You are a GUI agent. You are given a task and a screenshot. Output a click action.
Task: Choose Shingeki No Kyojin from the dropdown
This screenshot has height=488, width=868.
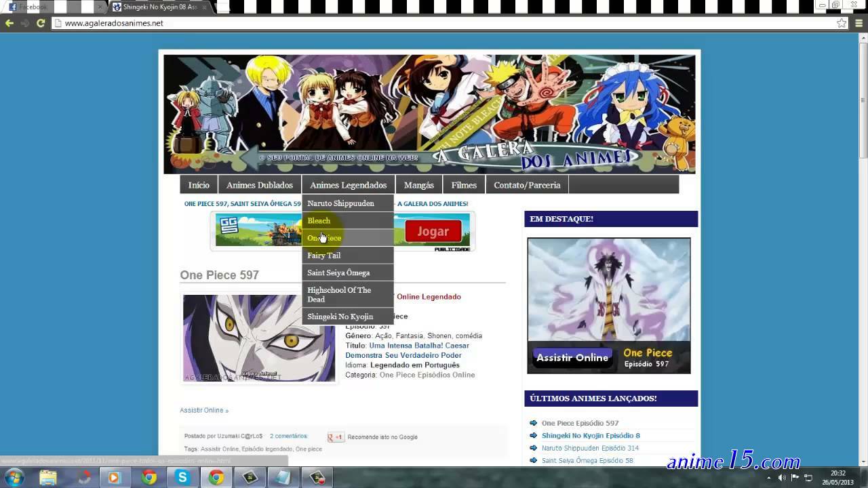pyautogui.click(x=347, y=317)
